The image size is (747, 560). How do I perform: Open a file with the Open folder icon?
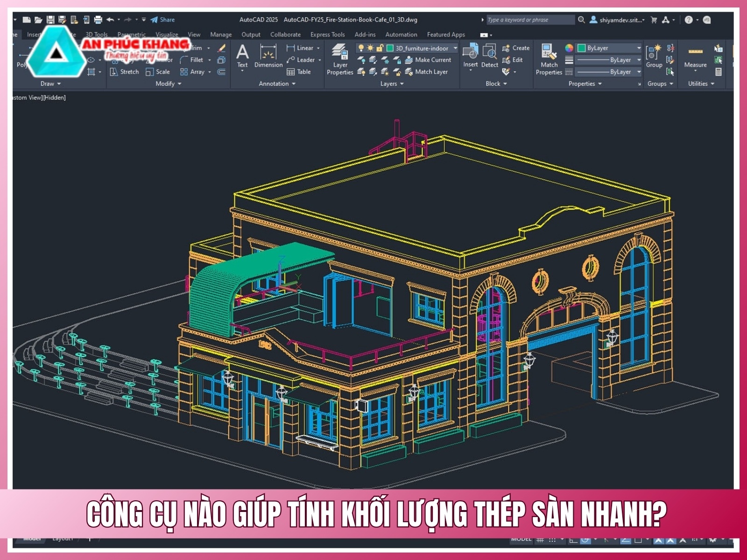(x=38, y=20)
